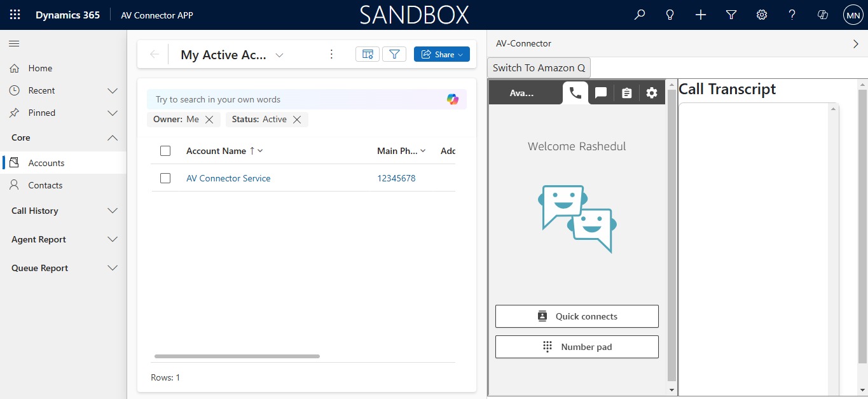Click the Quick connects button
The height and width of the screenshot is (399, 868).
coord(577,316)
